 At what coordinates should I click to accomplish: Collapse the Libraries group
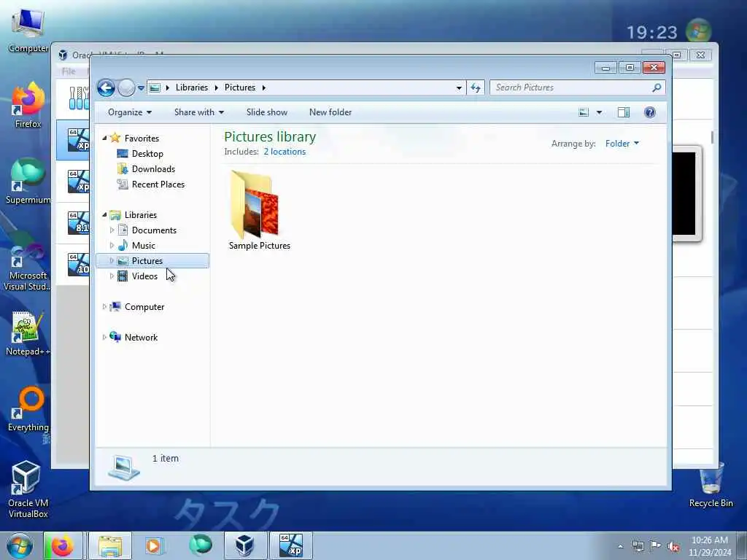point(104,215)
